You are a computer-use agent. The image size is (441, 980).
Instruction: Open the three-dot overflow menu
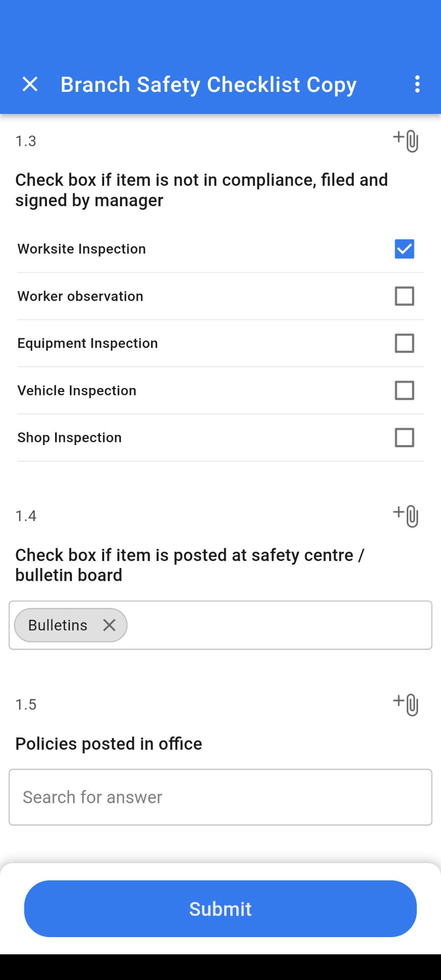tap(418, 84)
